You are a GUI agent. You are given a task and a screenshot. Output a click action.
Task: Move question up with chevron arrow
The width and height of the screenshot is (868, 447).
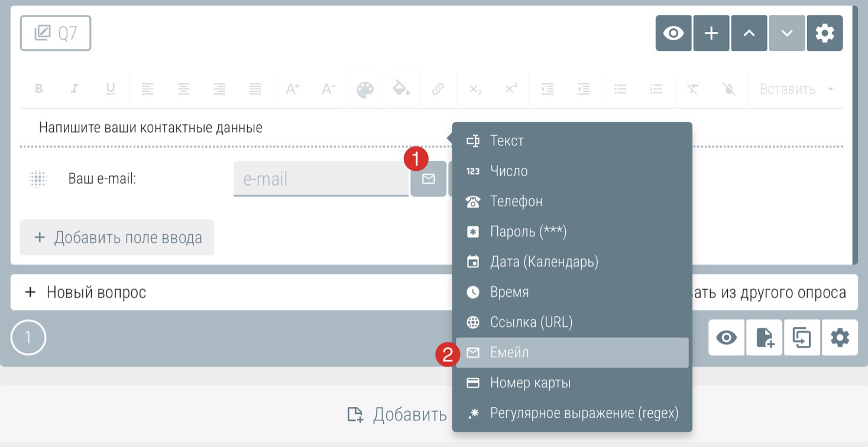pyautogui.click(x=749, y=33)
